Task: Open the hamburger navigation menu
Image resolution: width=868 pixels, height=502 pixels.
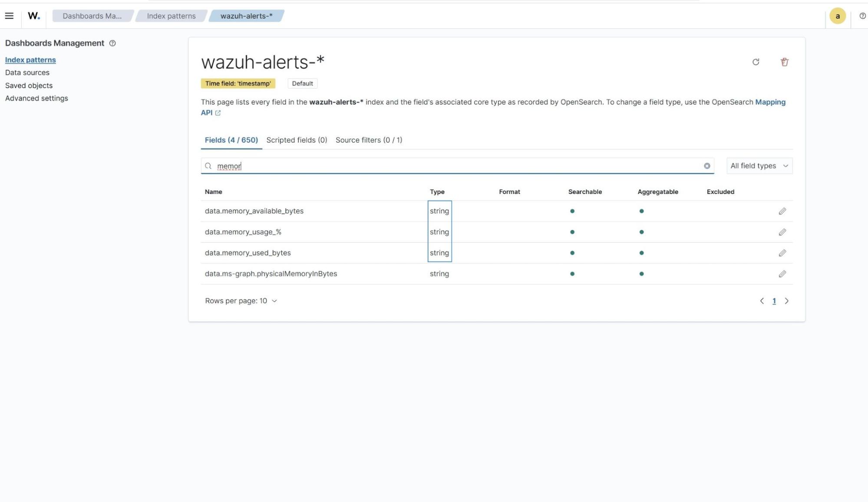Action: (9, 16)
